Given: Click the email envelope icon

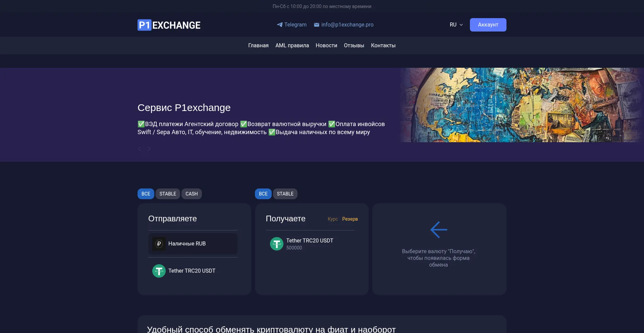Looking at the screenshot, I should (316, 25).
